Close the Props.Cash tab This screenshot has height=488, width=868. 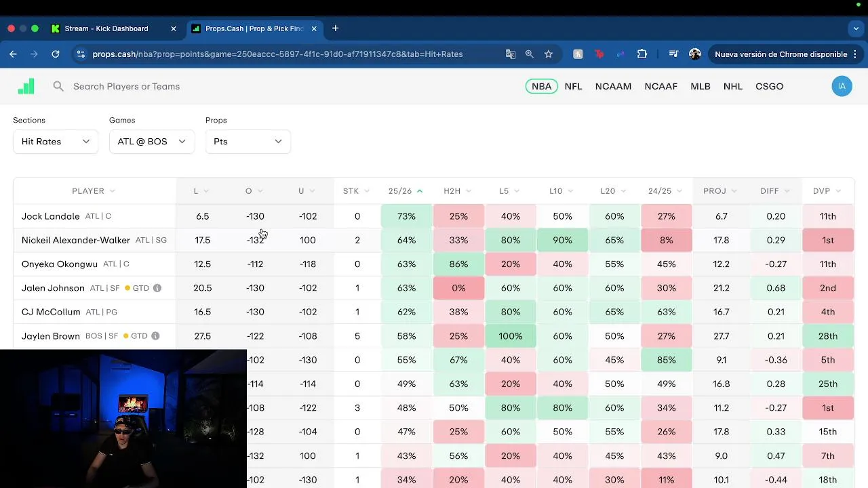(315, 28)
